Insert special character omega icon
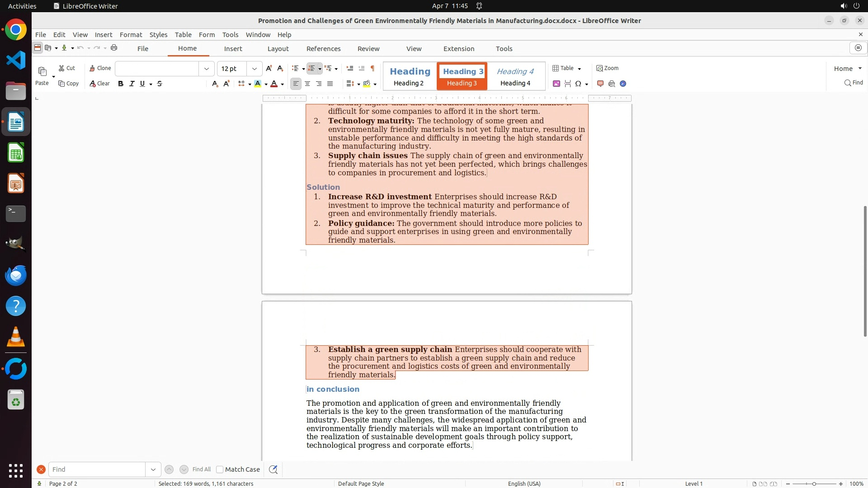This screenshot has height=488, width=868. click(x=578, y=84)
